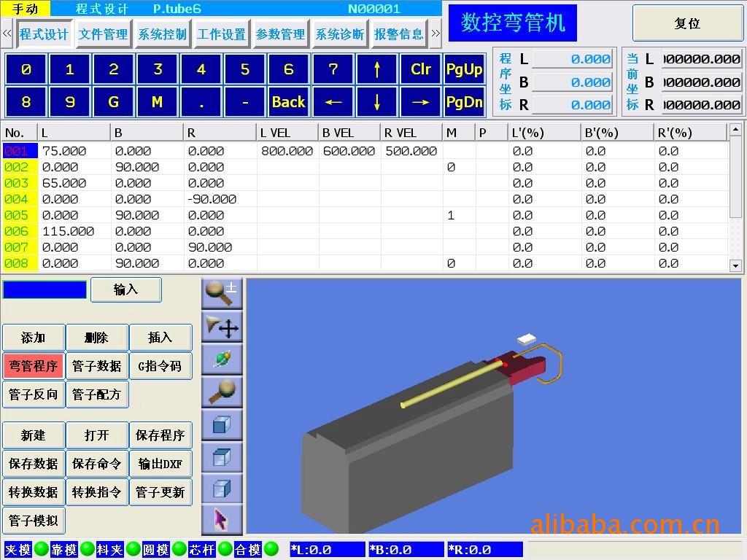Toggle the 夹模 green indicator light

42,549
